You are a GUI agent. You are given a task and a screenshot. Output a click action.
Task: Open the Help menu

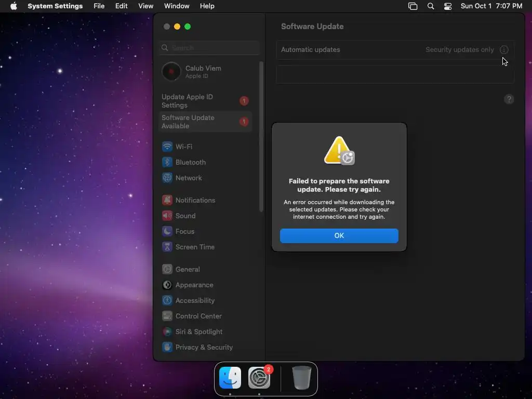[207, 6]
